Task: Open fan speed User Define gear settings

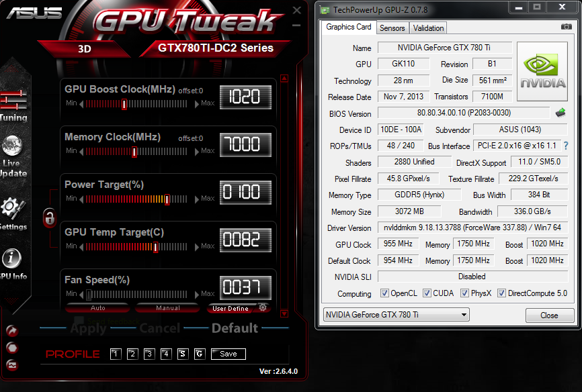Action: click(263, 307)
